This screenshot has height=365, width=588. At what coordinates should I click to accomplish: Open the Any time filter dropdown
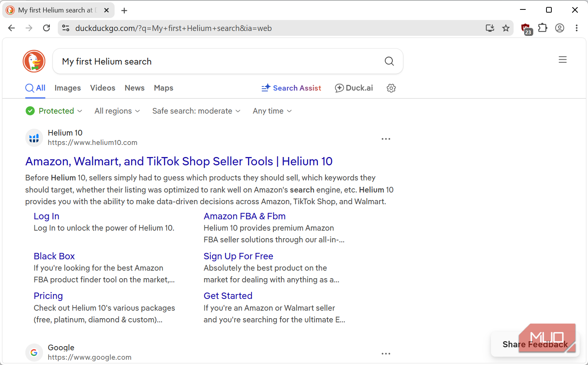(272, 111)
